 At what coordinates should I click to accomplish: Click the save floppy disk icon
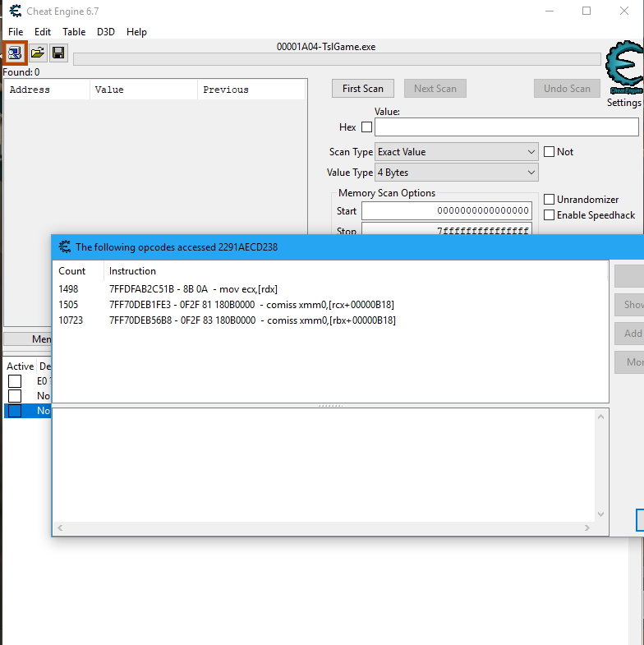click(58, 53)
